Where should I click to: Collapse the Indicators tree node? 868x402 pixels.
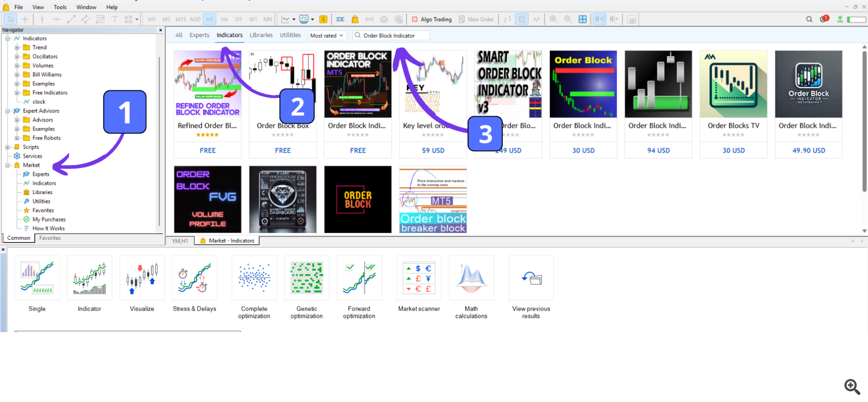point(8,38)
